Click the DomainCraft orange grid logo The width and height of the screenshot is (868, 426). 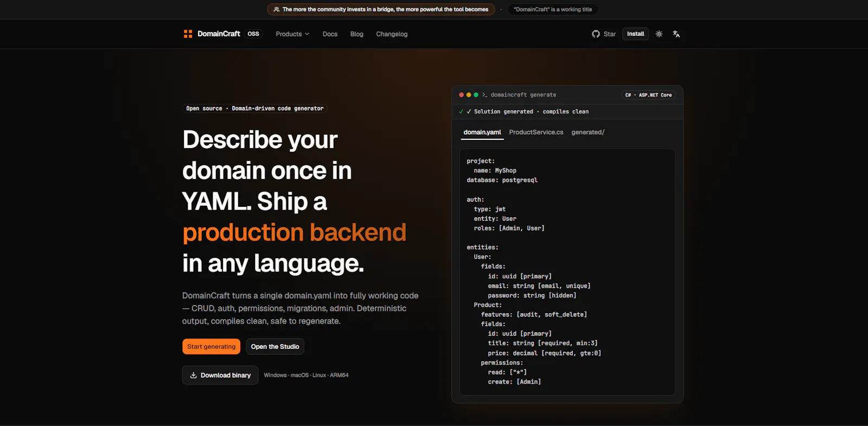click(x=188, y=34)
